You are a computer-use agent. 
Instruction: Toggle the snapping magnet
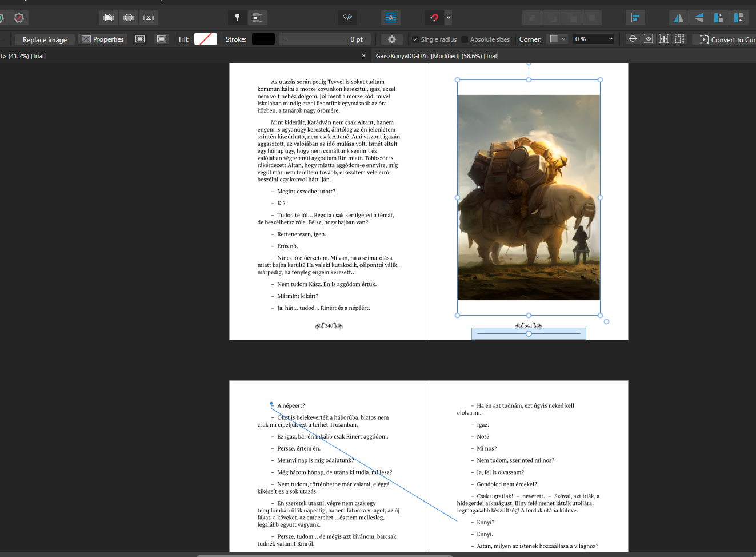pyautogui.click(x=434, y=18)
